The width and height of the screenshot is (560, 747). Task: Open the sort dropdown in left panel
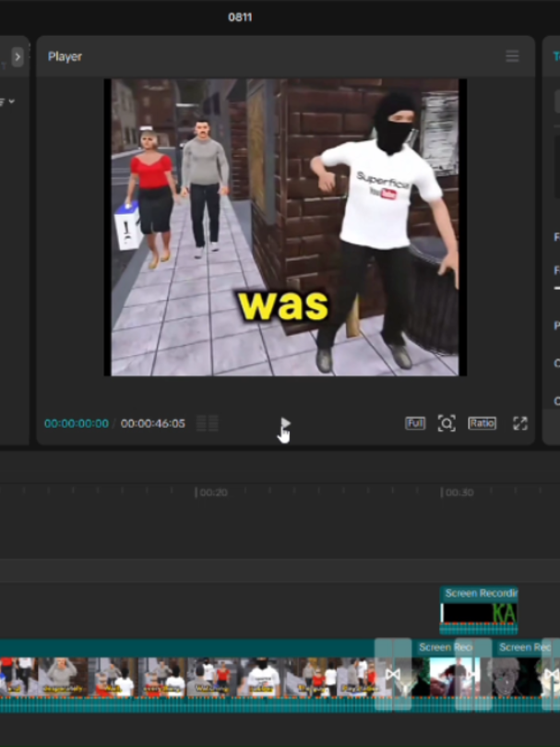[x=6, y=101]
